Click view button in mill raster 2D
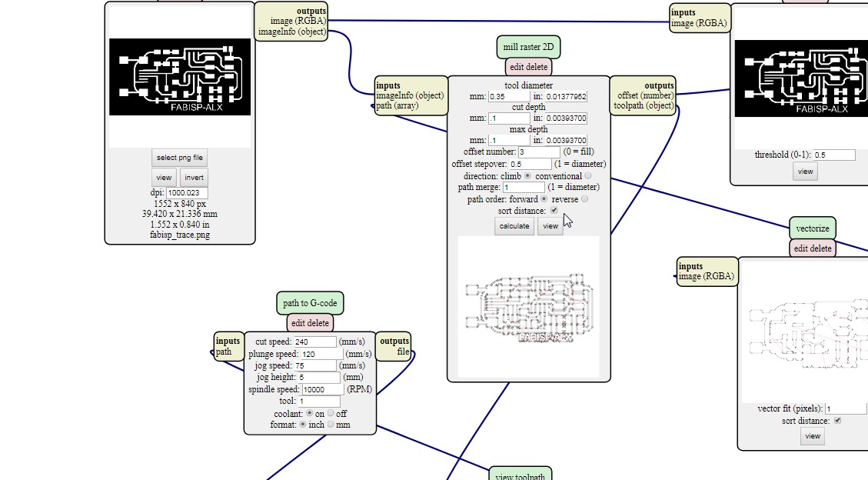 [x=550, y=226]
